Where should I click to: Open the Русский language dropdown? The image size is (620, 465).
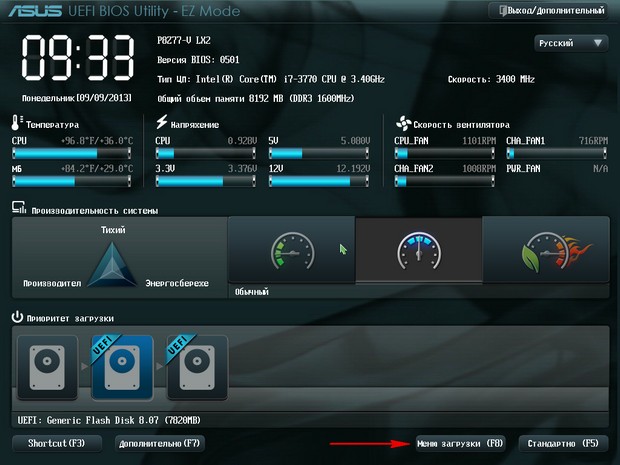pyautogui.click(x=571, y=43)
